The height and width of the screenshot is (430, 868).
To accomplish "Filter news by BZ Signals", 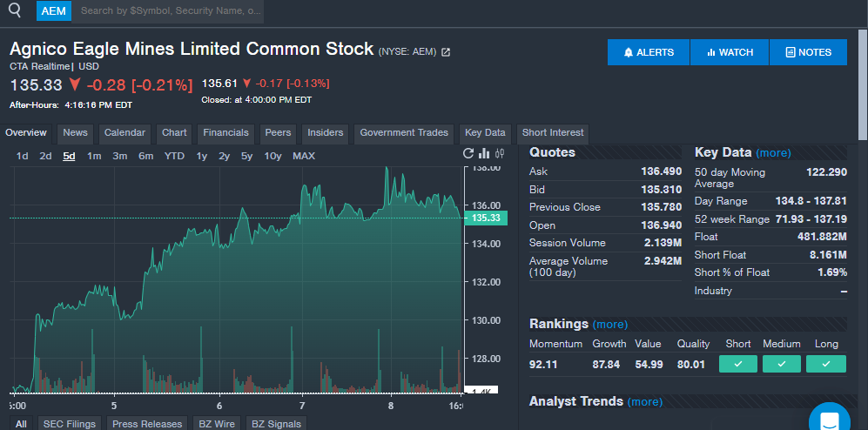I will (x=276, y=424).
